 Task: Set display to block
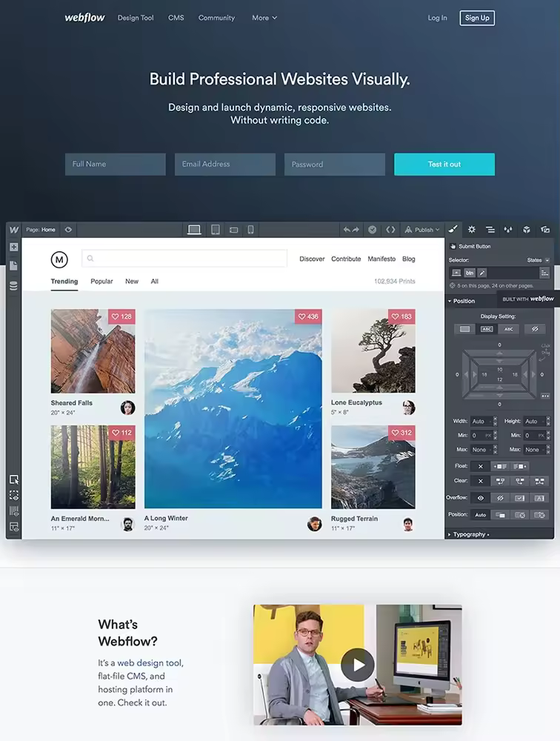coord(464,329)
